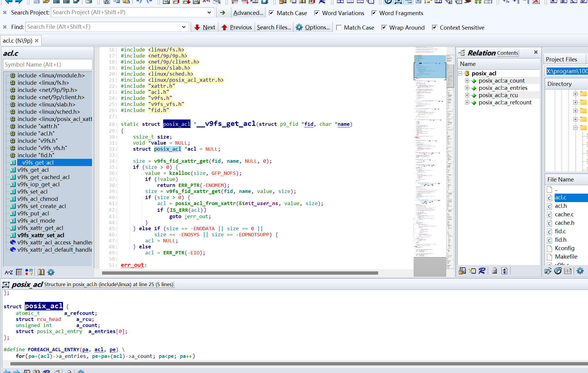
Task: Toggle Match Case checkbox in Find bar
Action: click(339, 28)
